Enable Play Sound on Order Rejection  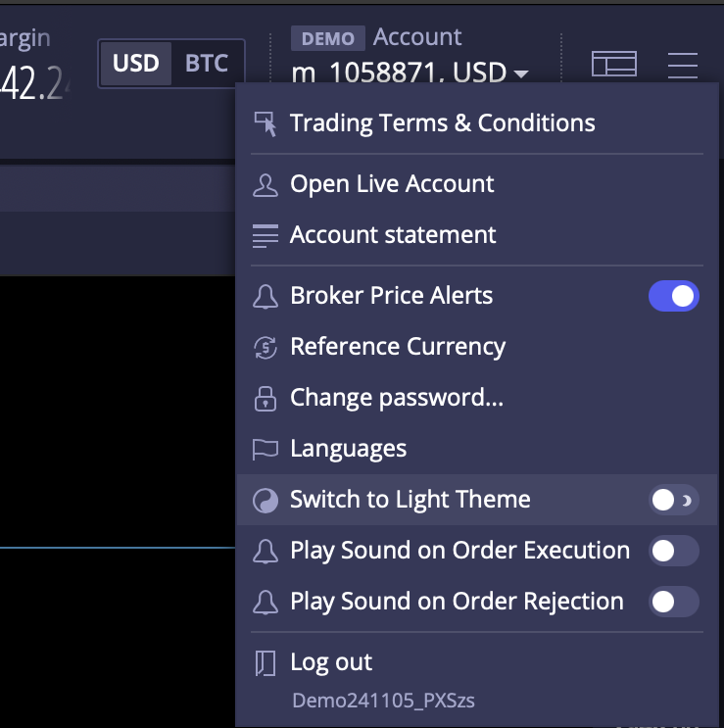point(673,603)
